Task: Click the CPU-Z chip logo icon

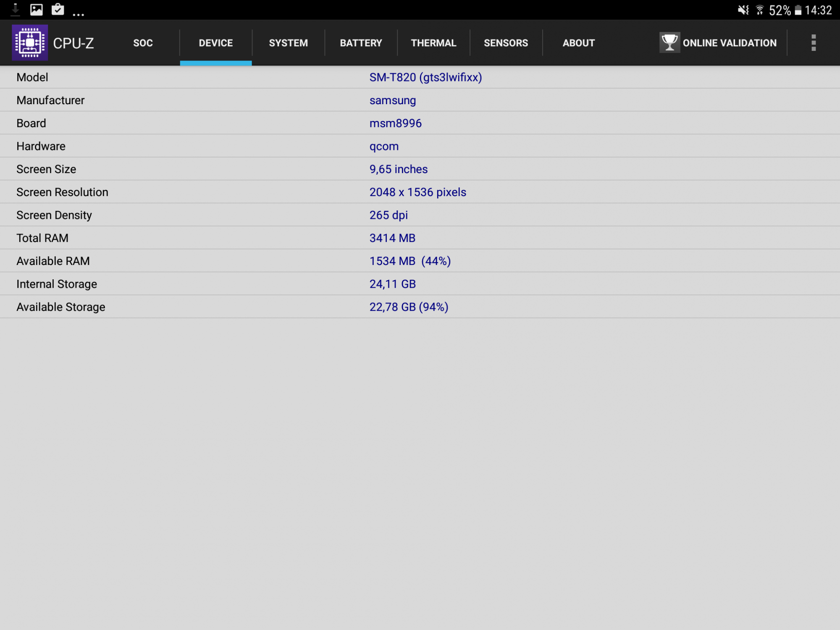Action: point(30,42)
